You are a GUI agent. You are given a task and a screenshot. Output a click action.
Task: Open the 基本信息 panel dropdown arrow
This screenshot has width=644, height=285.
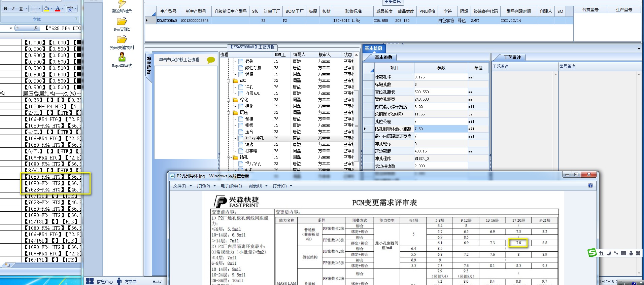click(639, 49)
